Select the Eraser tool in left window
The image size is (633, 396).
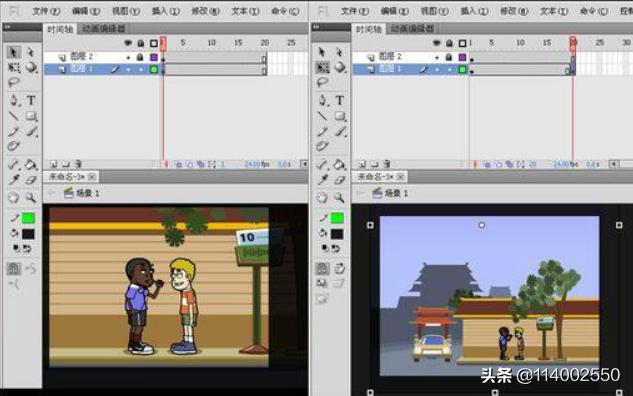coord(31,180)
